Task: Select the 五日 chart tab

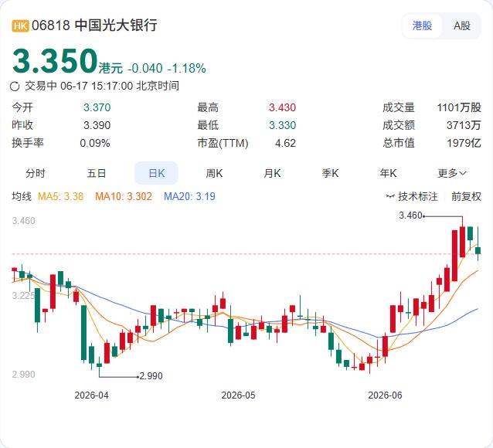Action: (97, 173)
